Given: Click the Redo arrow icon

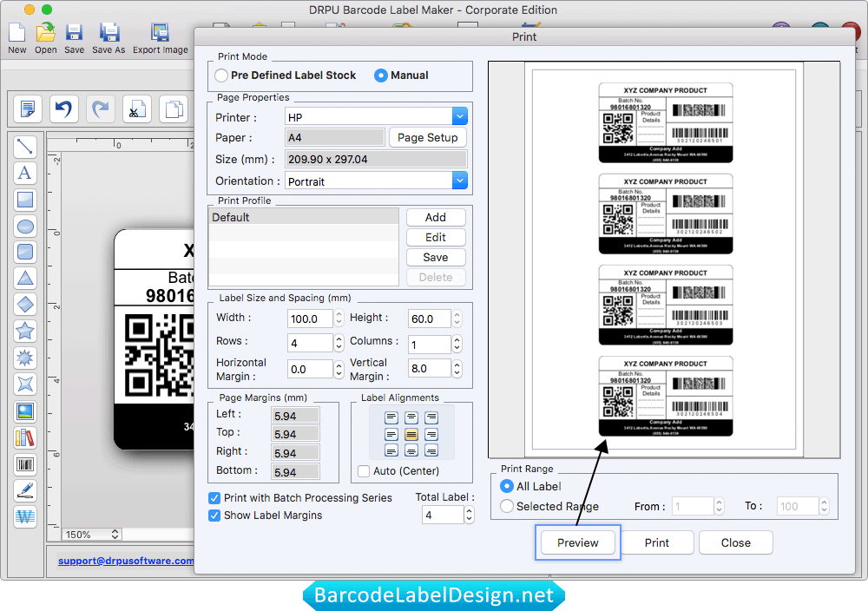Looking at the screenshot, I should (x=100, y=108).
